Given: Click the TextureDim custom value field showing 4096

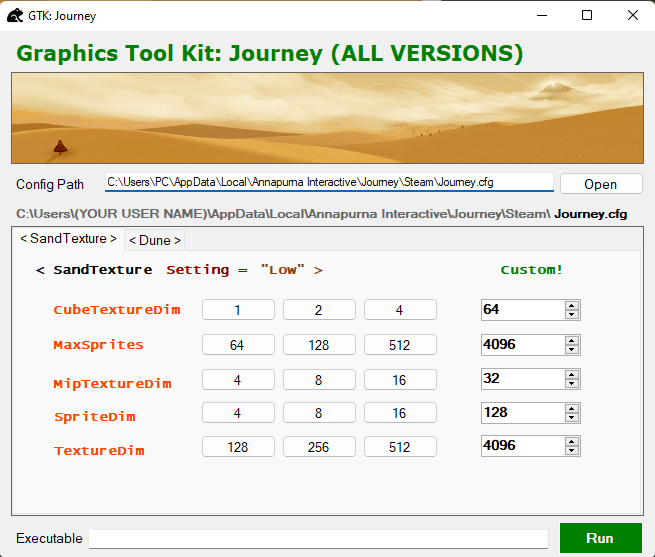Looking at the screenshot, I should tap(522, 446).
